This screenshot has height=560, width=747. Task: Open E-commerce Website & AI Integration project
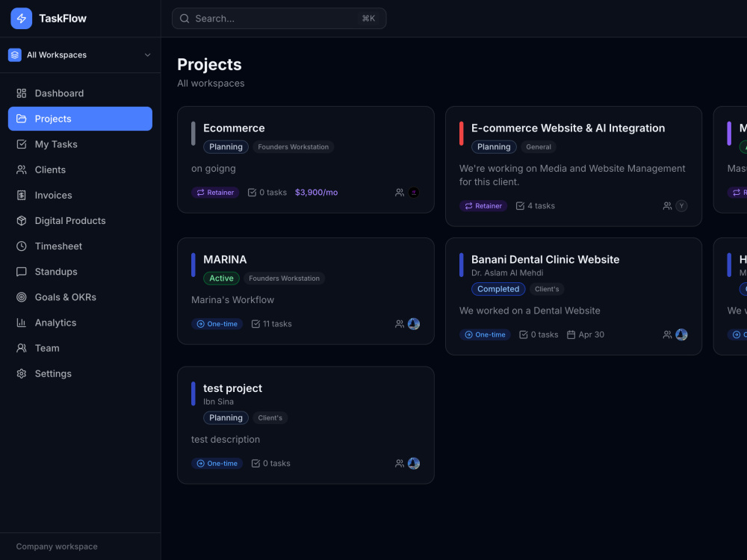tap(568, 128)
